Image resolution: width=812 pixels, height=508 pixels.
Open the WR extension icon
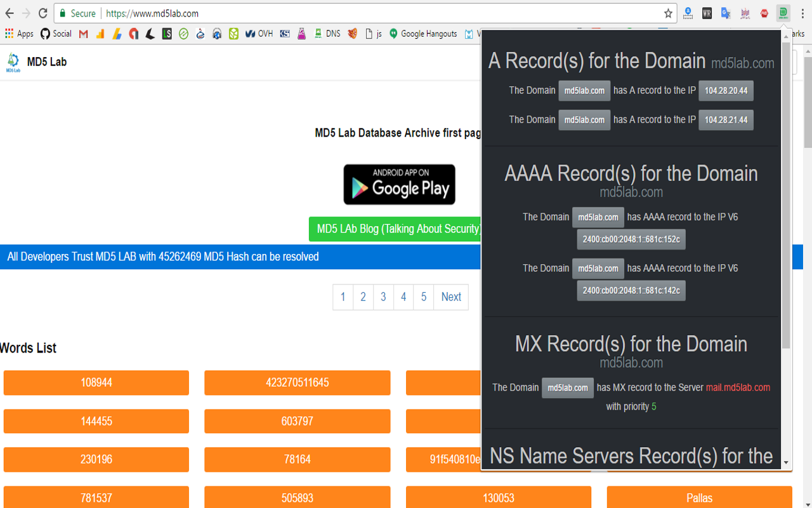pyautogui.click(x=707, y=13)
